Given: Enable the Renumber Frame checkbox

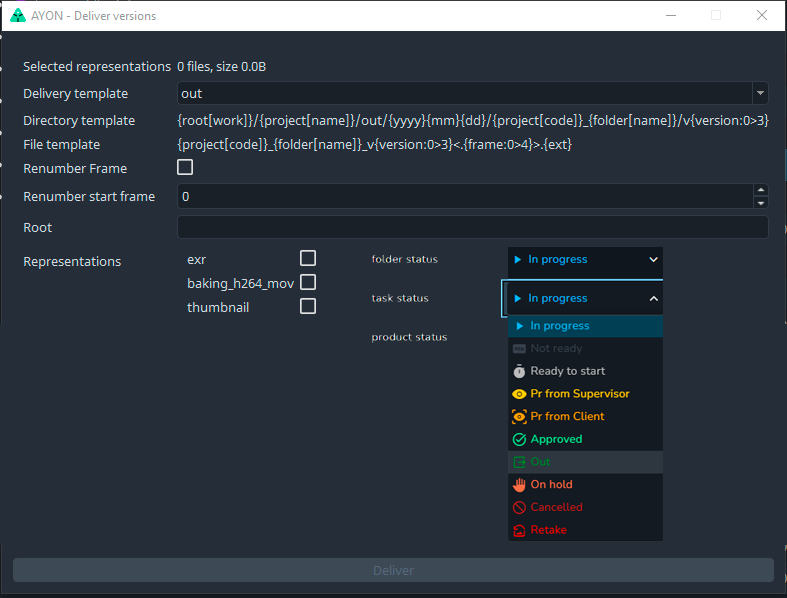Looking at the screenshot, I should coord(185,167).
